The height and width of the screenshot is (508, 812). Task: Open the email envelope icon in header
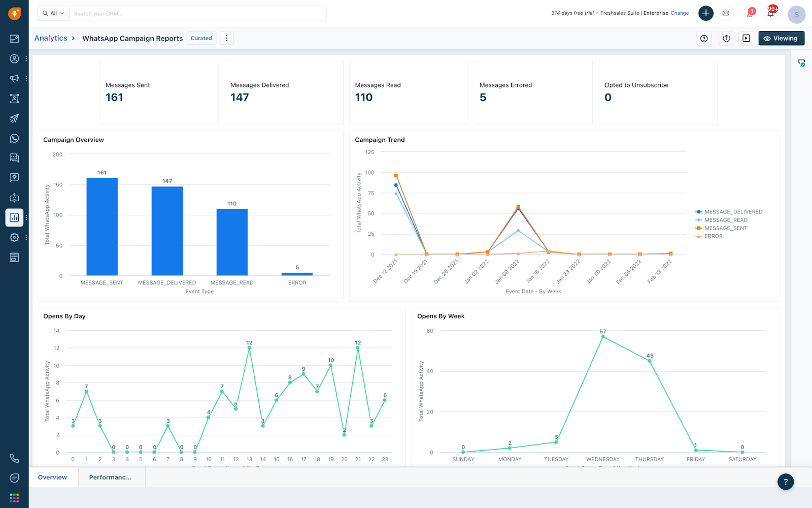coord(726,13)
